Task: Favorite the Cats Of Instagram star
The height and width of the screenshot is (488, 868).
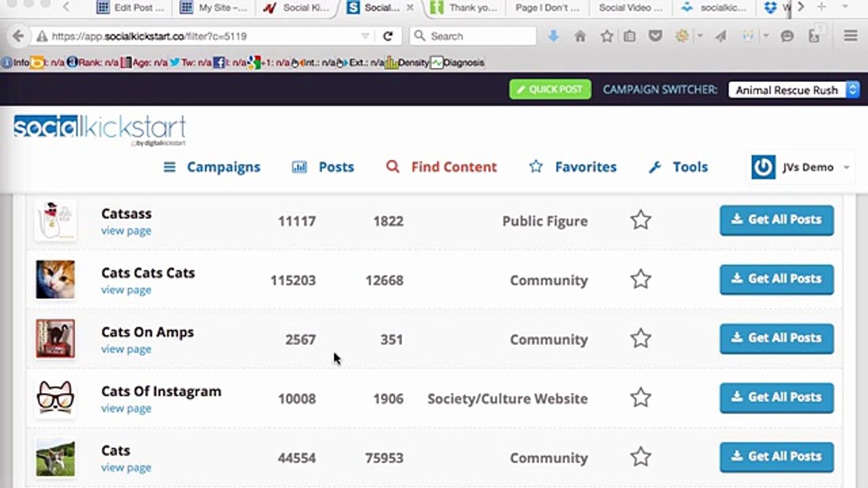Action: pos(641,398)
